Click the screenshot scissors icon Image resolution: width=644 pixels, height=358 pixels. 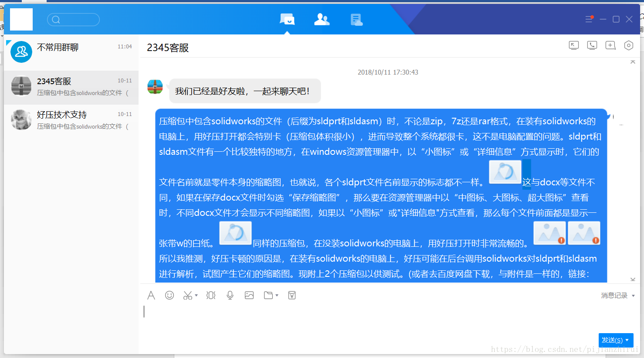coord(188,295)
